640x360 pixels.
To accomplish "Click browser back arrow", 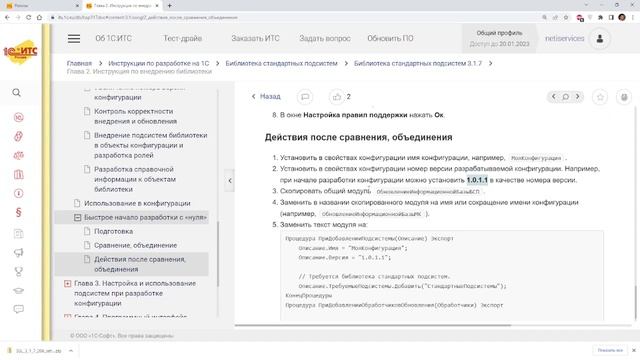I will [x=7, y=17].
